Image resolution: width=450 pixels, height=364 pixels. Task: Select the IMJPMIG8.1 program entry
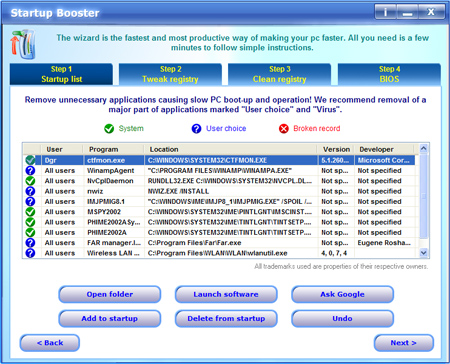tap(114, 202)
